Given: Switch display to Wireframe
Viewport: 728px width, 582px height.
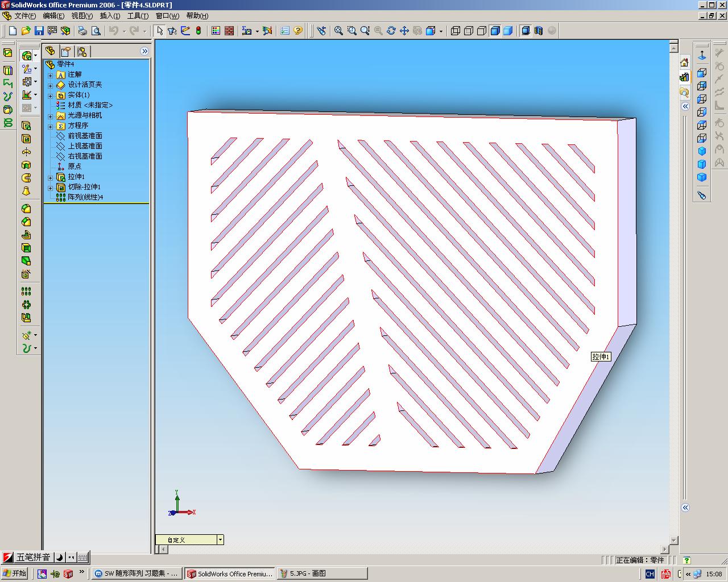Looking at the screenshot, I should 456,31.
